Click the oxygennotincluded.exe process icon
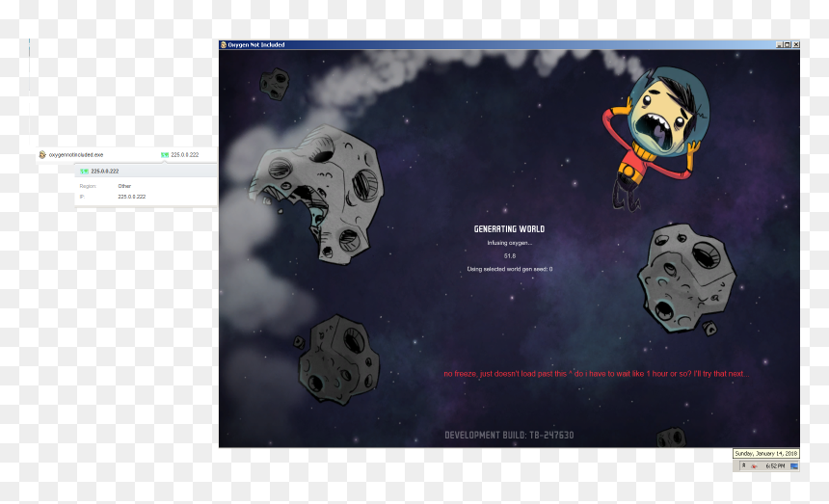 [42, 155]
